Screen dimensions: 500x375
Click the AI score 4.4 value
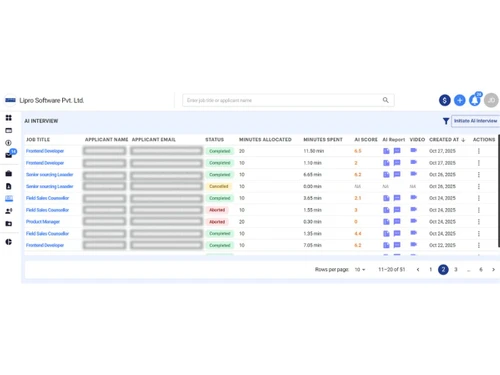(x=358, y=233)
